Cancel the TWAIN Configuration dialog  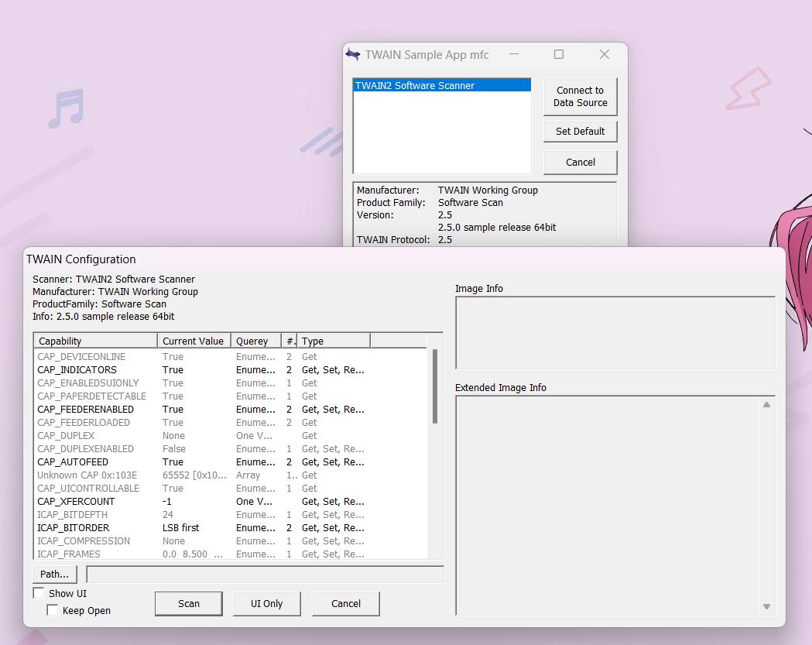coord(346,603)
